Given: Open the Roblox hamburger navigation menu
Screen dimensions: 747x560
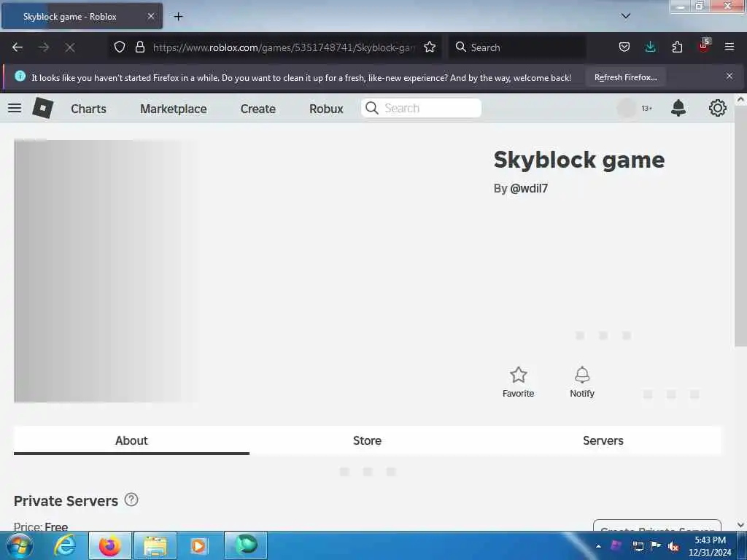Looking at the screenshot, I should click(15, 108).
